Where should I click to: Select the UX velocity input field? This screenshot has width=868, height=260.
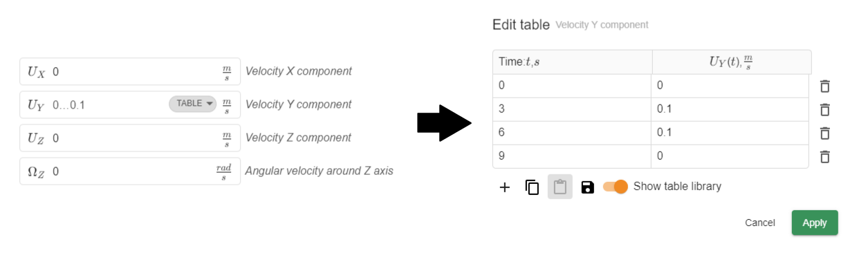[x=130, y=71]
